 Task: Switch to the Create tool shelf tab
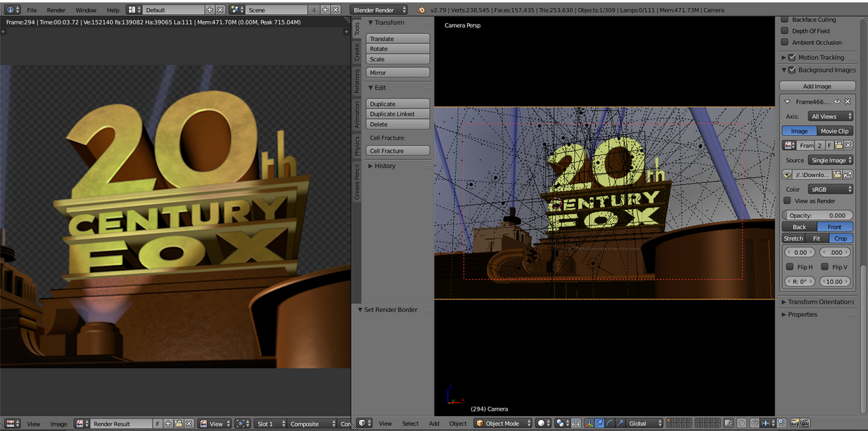(x=357, y=52)
